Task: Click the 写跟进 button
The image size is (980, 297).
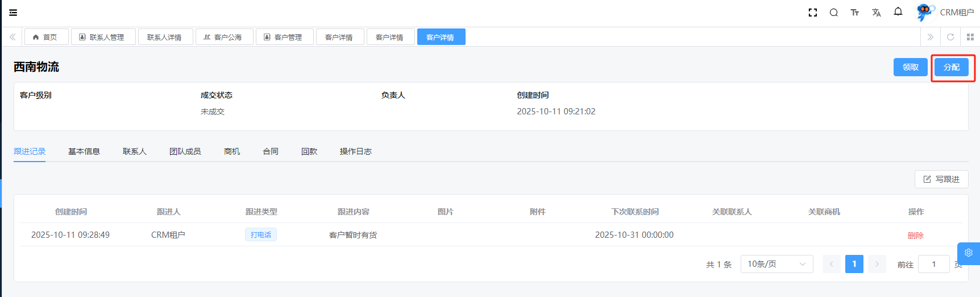Action: 941,179
